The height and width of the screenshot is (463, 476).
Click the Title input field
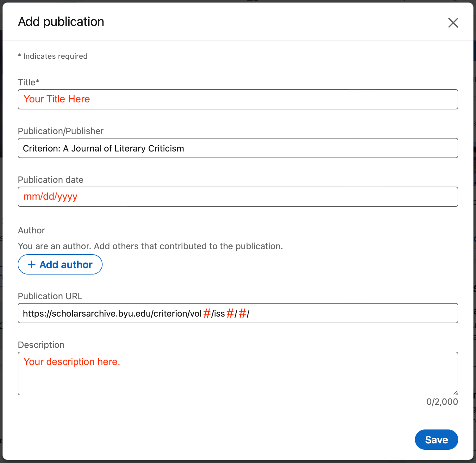click(x=237, y=99)
